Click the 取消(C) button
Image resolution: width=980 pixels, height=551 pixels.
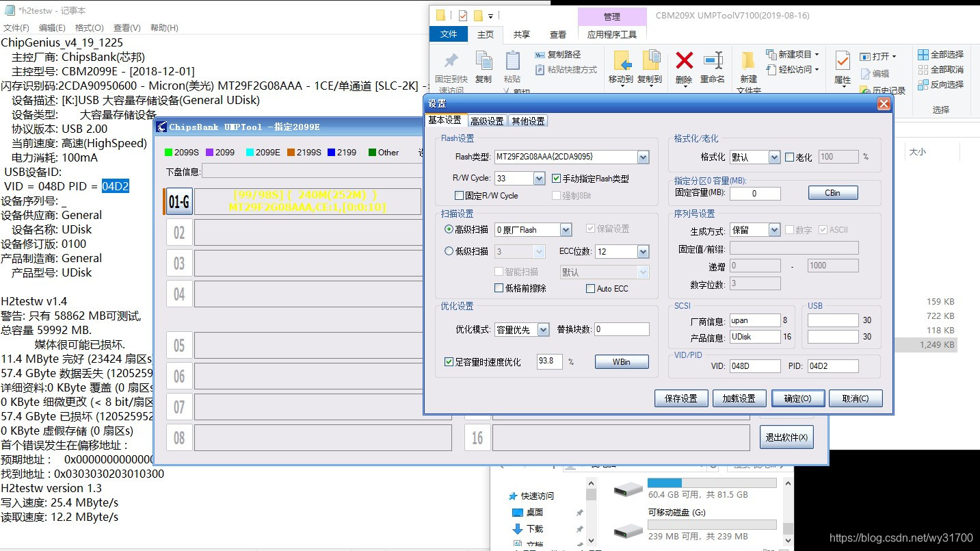[856, 398]
